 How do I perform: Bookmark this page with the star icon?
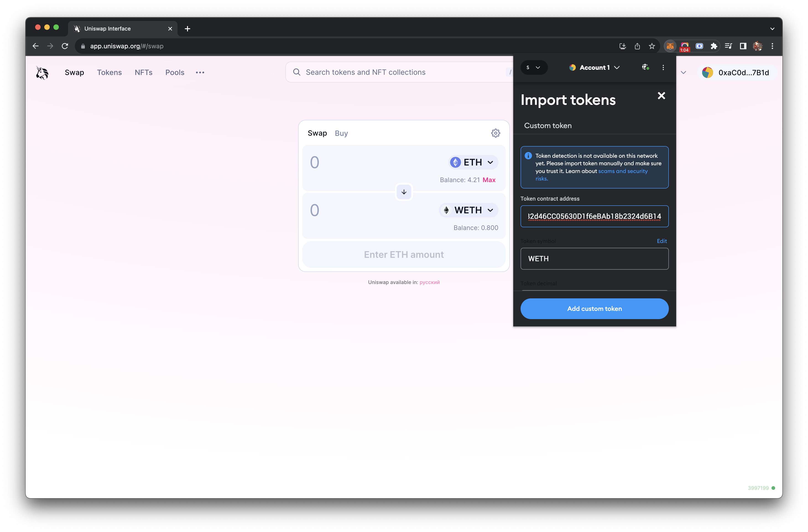pyautogui.click(x=652, y=46)
